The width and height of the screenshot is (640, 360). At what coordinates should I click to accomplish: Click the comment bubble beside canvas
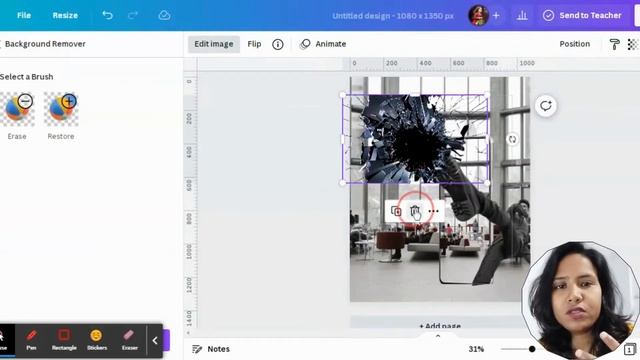[x=546, y=106]
